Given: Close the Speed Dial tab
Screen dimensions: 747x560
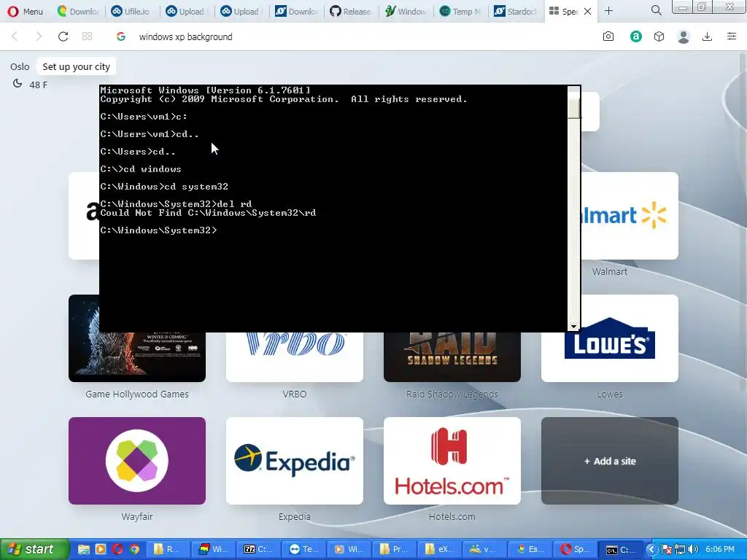Looking at the screenshot, I should [x=588, y=12].
